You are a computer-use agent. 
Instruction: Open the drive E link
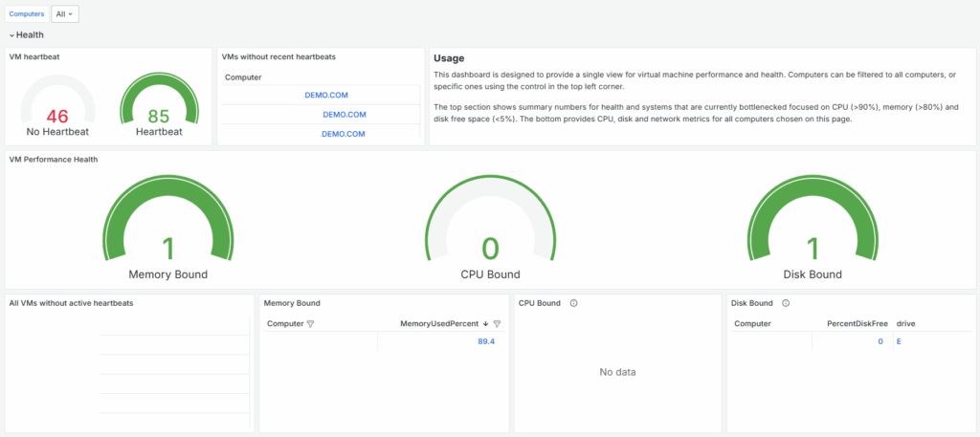900,341
